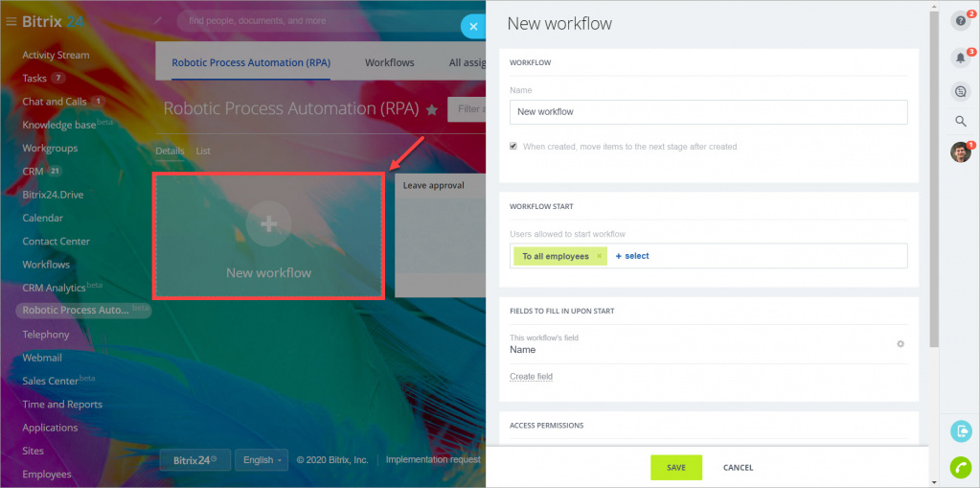Open Tasks in sidebar
The width and height of the screenshot is (980, 488).
point(34,79)
